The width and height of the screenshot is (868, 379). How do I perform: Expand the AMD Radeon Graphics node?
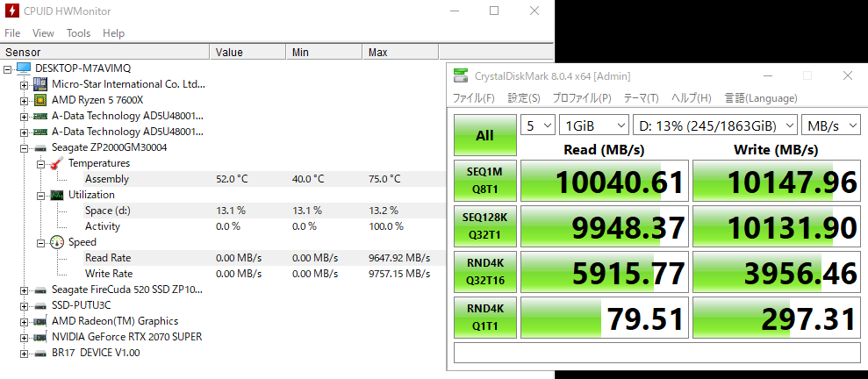pyautogui.click(x=24, y=321)
